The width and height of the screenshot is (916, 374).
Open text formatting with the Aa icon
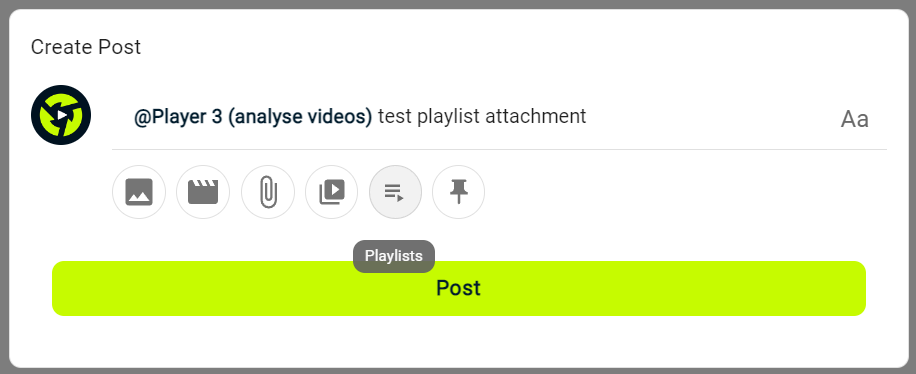pos(855,119)
